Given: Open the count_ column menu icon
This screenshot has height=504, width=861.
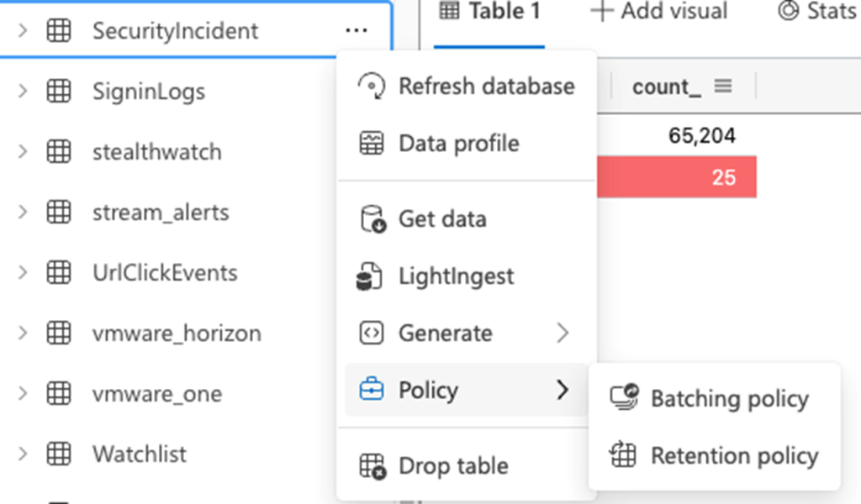Looking at the screenshot, I should pos(723,87).
